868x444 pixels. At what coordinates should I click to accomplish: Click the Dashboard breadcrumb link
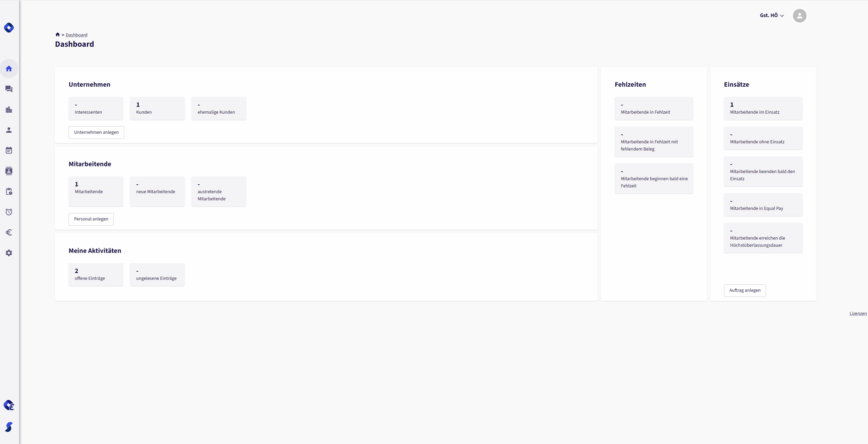[x=76, y=35]
